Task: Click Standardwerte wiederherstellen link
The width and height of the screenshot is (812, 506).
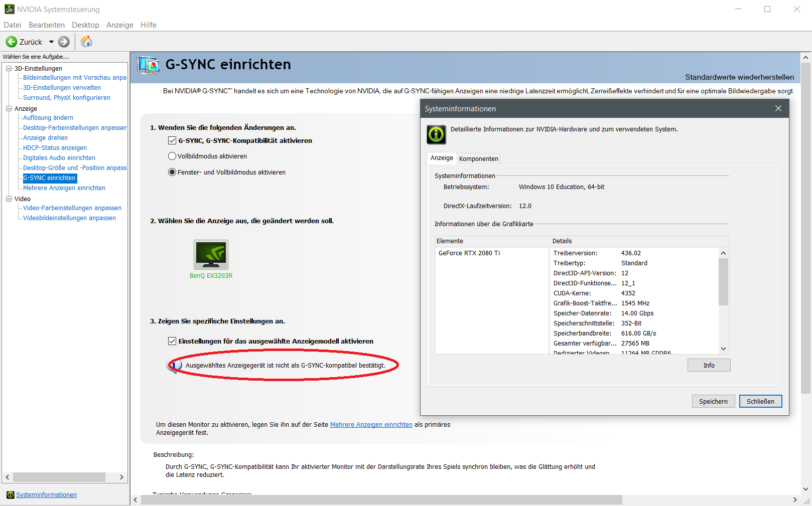Action: click(x=739, y=77)
